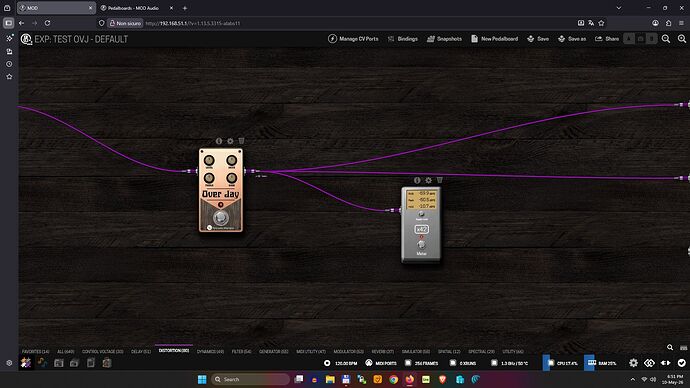Create a New Pedalboard
The width and height of the screenshot is (690, 388).
[x=494, y=39]
